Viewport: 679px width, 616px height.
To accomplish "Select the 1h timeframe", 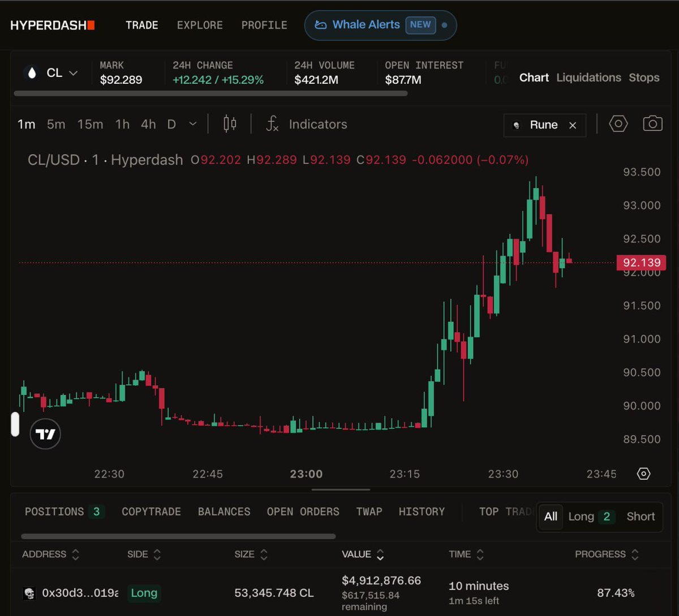I will click(x=122, y=124).
